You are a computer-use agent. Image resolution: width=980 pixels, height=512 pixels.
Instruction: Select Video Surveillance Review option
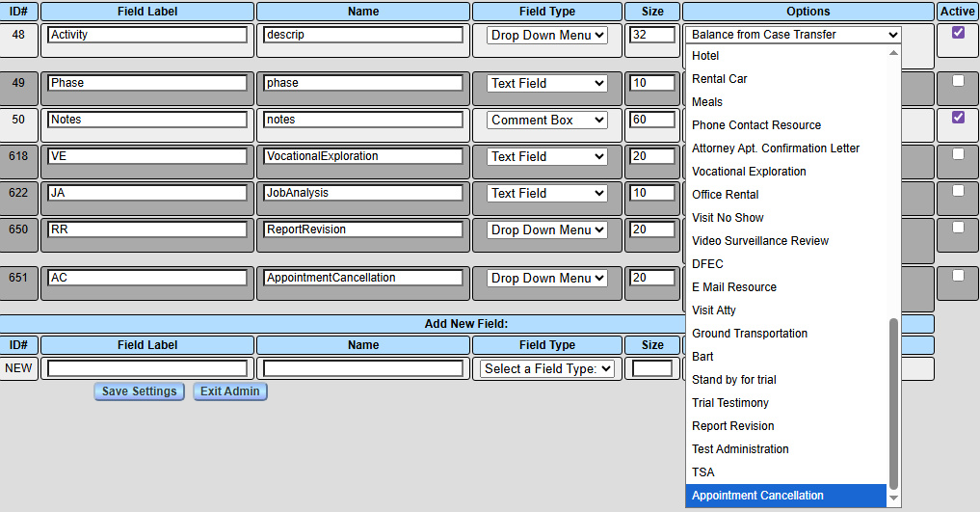tap(759, 241)
